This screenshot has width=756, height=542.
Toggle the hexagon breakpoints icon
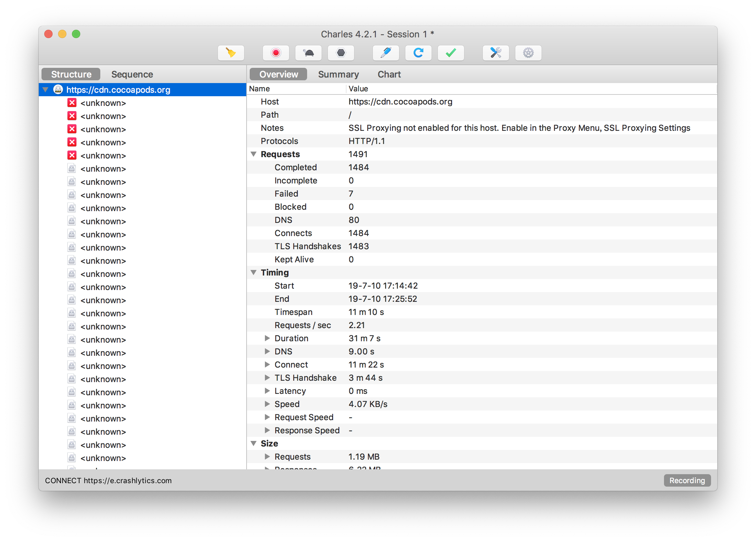click(341, 53)
